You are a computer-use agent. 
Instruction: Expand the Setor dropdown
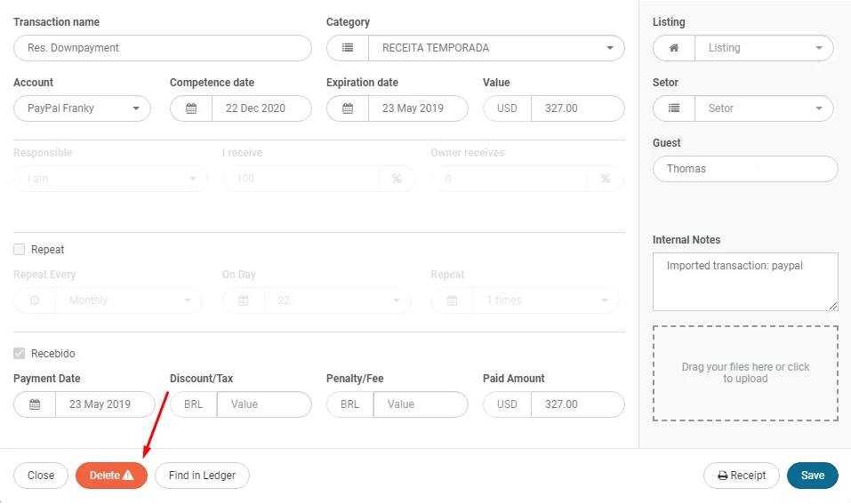(x=765, y=108)
